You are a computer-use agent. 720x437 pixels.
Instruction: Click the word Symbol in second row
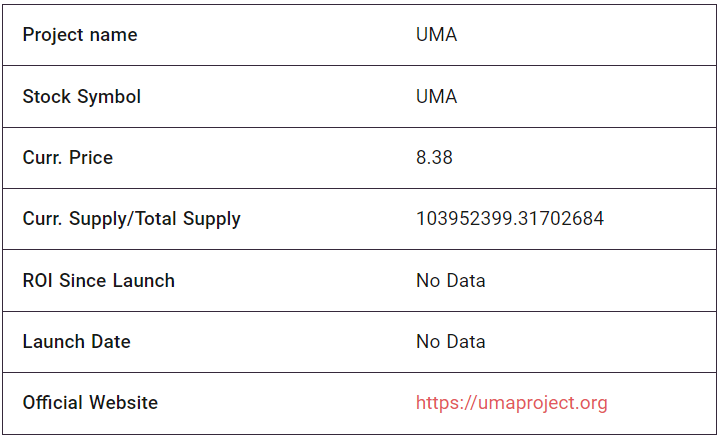pos(109,96)
